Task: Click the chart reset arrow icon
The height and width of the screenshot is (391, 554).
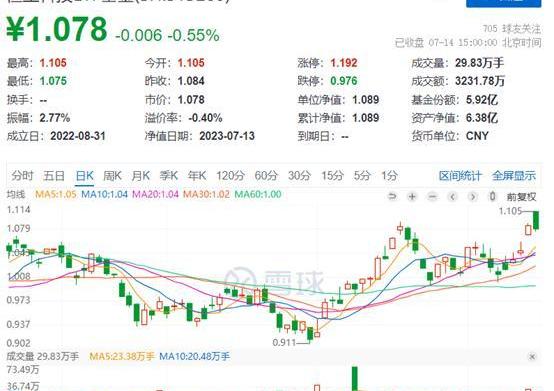Action: [392, 196]
